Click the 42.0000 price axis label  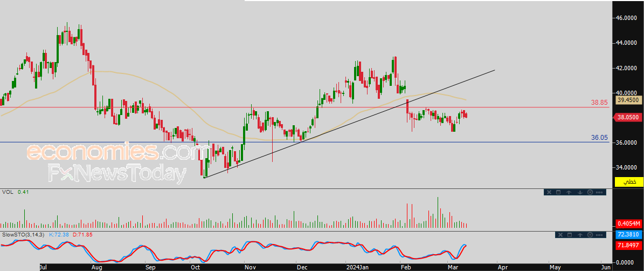click(x=626, y=68)
